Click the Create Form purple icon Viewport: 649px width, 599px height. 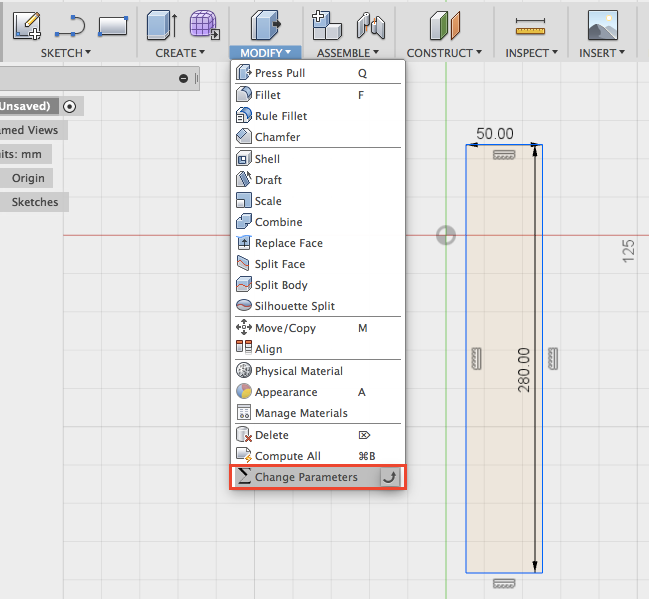click(x=204, y=25)
